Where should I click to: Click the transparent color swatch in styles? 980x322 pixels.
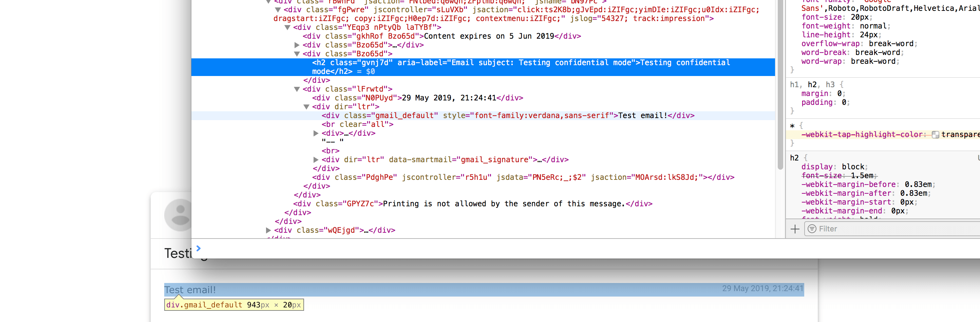pyautogui.click(x=935, y=135)
